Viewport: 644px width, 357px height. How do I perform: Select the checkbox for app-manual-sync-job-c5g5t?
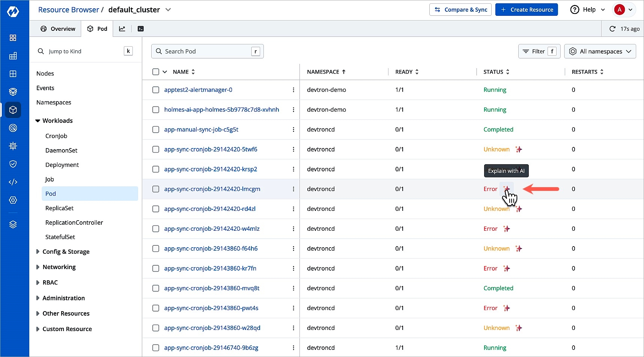[156, 130]
